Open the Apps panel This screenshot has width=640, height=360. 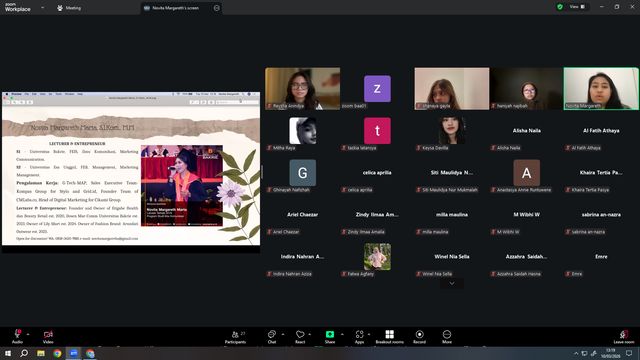coord(359,337)
